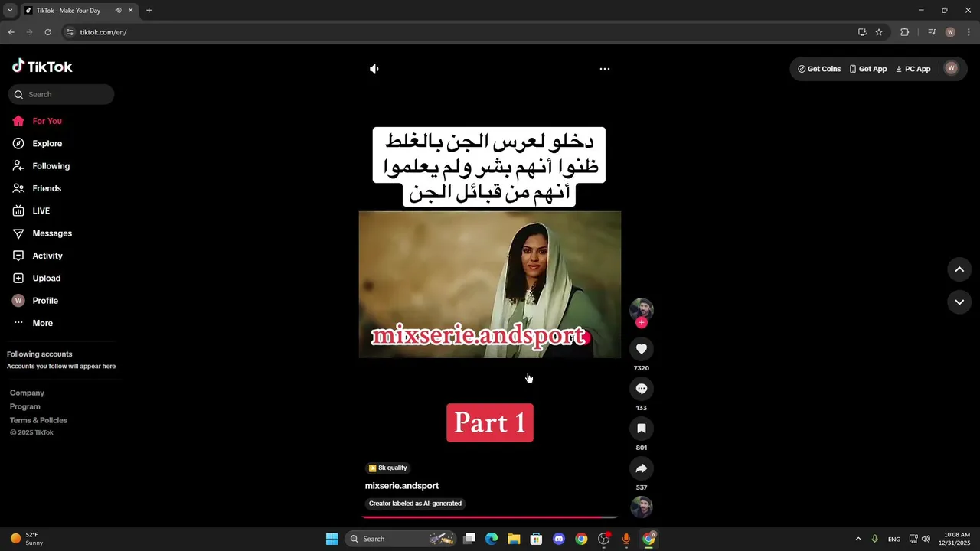Open a new browser tab
The width and height of the screenshot is (980, 551).
(149, 11)
